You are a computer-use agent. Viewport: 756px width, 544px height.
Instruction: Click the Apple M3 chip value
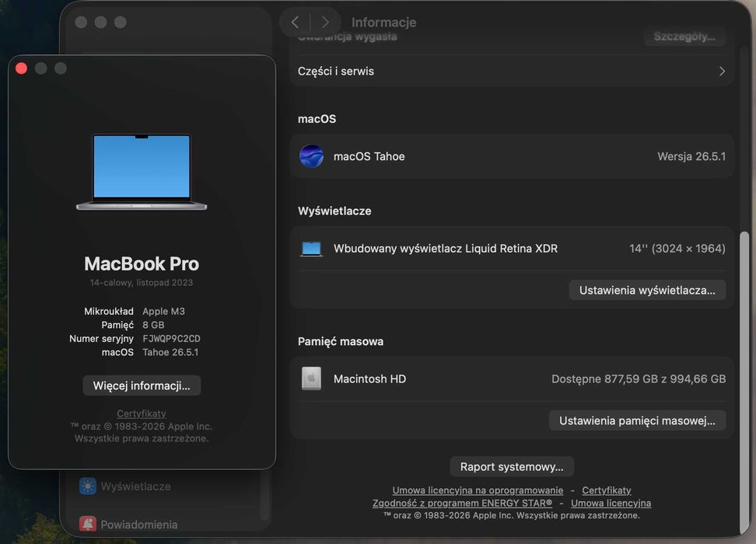[x=163, y=312]
